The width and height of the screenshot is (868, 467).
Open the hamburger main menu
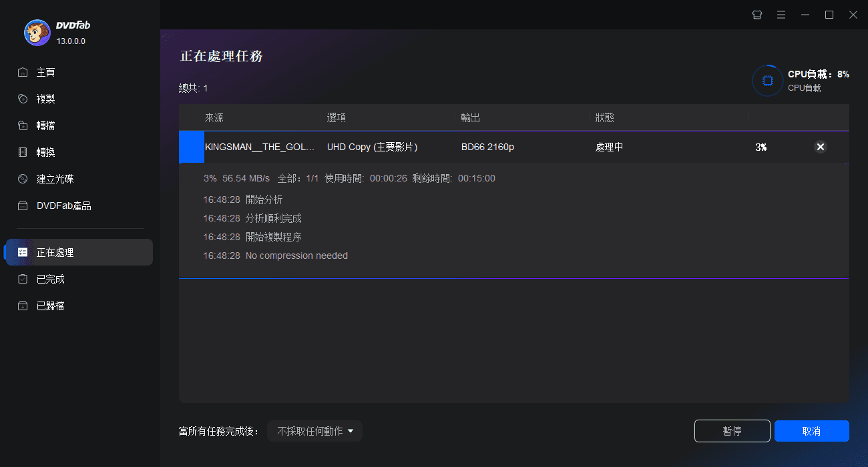(781, 15)
